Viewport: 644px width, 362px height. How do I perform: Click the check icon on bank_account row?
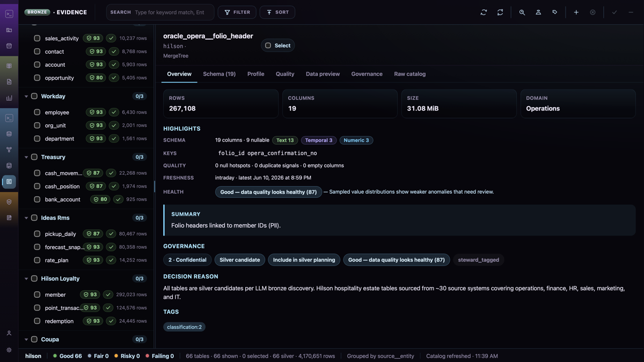click(x=118, y=200)
